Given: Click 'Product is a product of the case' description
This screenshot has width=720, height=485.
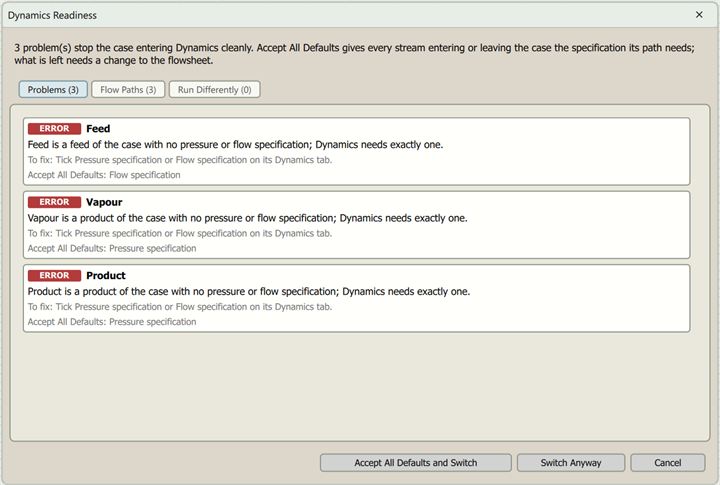Looking at the screenshot, I should tap(249, 292).
